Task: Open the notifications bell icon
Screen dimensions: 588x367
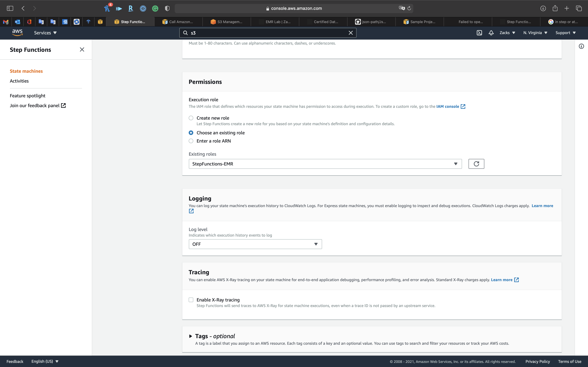Action: point(491,33)
